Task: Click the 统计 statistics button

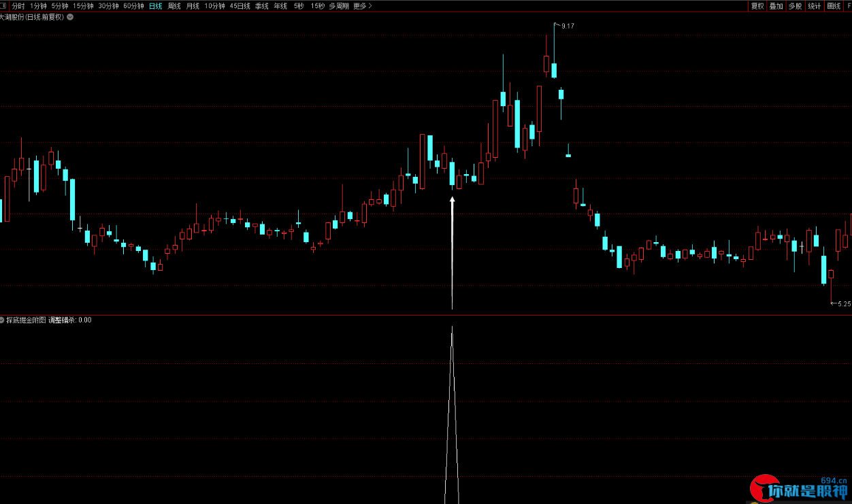Action: pyautogui.click(x=815, y=6)
